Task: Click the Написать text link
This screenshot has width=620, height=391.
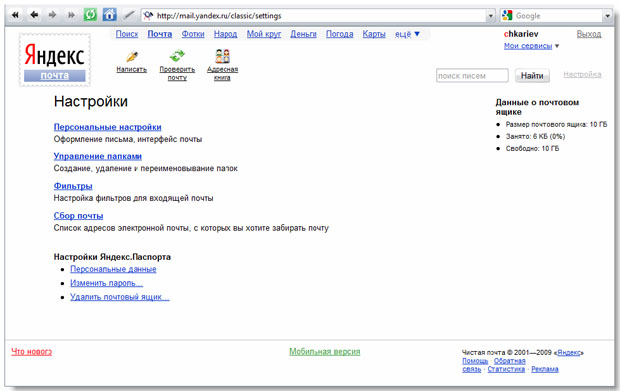Action: [132, 70]
